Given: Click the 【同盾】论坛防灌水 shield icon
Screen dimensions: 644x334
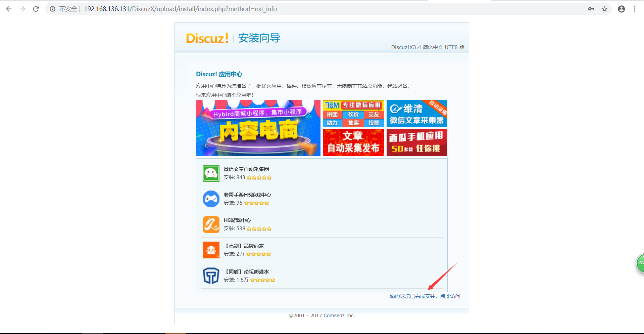Looking at the screenshot, I should tap(211, 276).
